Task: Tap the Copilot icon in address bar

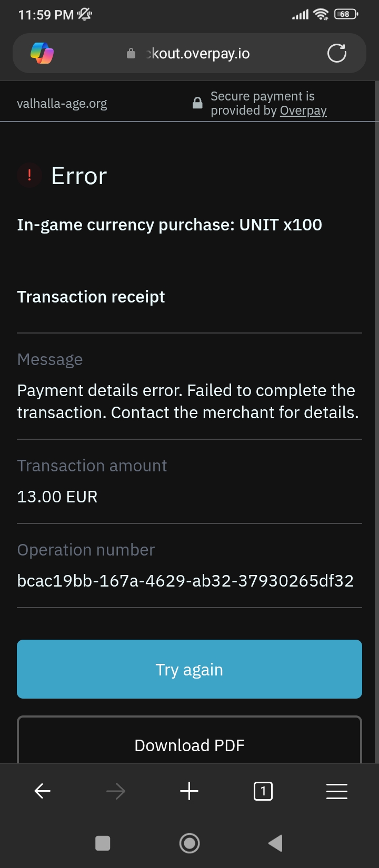Action: coord(42,53)
